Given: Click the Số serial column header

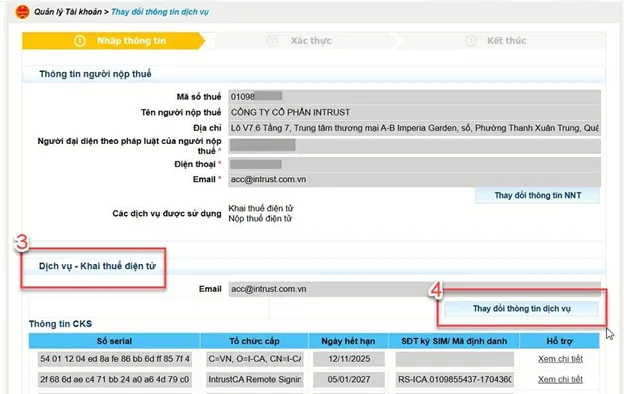Looking at the screenshot, I should pos(114,341).
